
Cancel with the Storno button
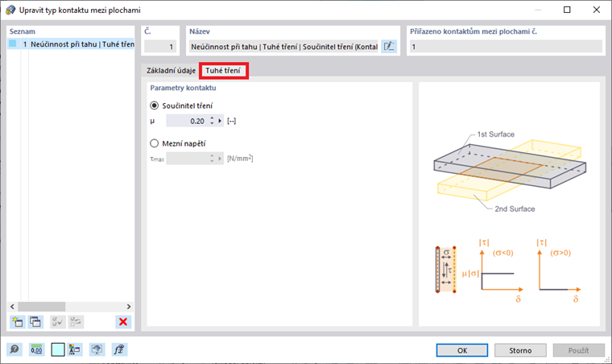520,350
